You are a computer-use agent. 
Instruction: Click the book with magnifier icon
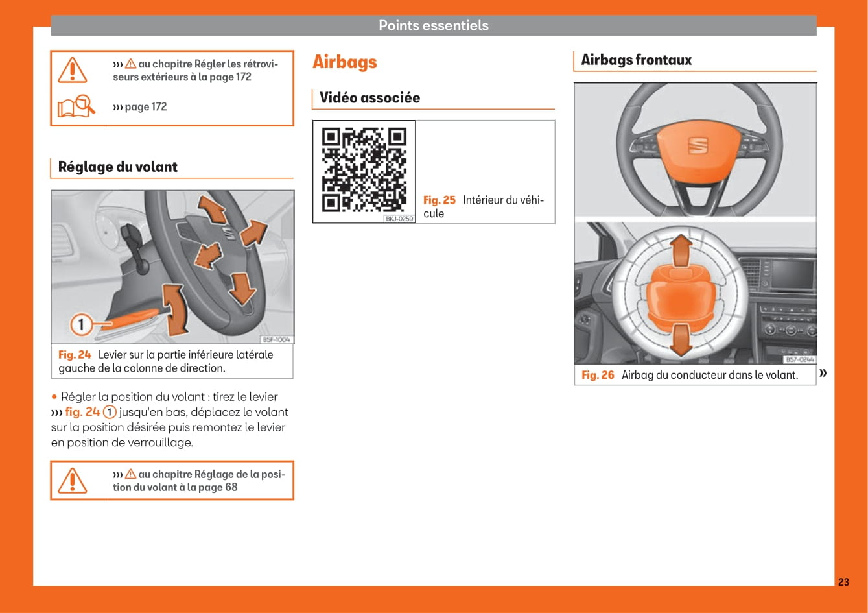point(76,106)
